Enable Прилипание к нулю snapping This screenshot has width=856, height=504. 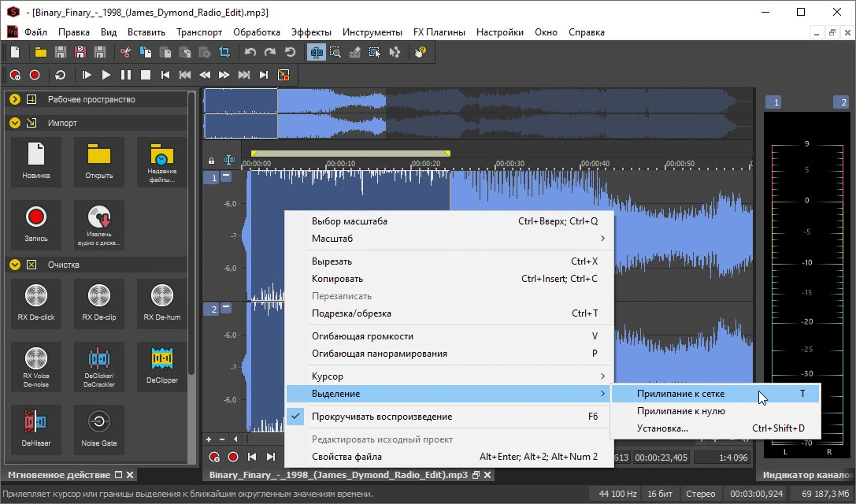pyautogui.click(x=715, y=411)
